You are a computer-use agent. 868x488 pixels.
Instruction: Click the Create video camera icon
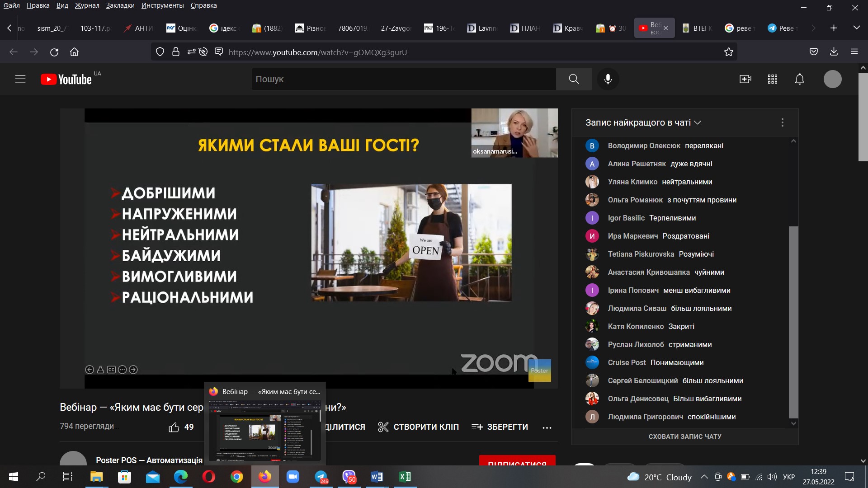point(745,79)
